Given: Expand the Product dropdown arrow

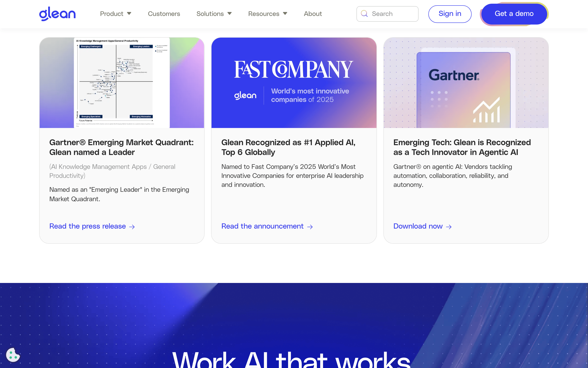Looking at the screenshot, I should pyautogui.click(x=129, y=14).
